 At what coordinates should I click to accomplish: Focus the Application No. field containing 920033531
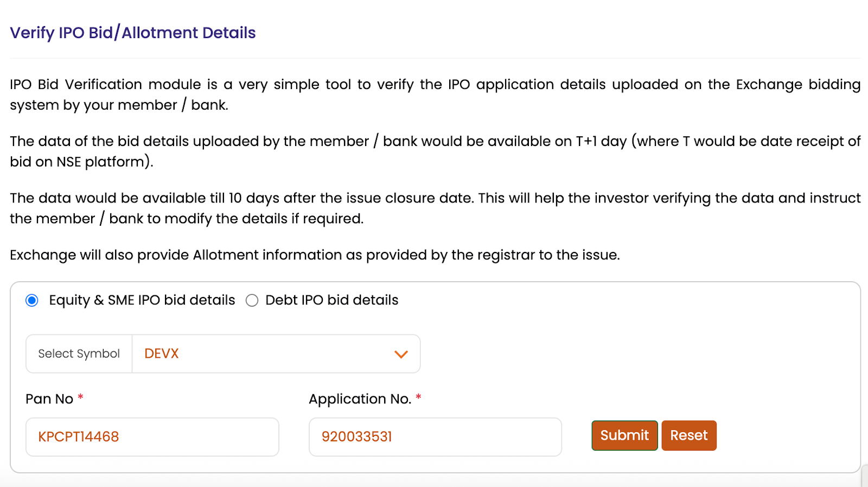[435, 437]
